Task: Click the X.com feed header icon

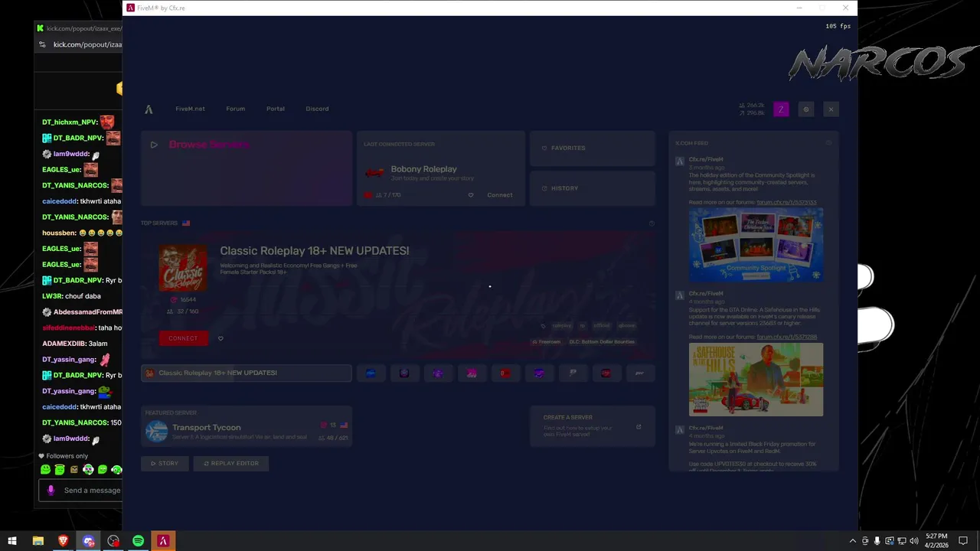Action: click(828, 143)
